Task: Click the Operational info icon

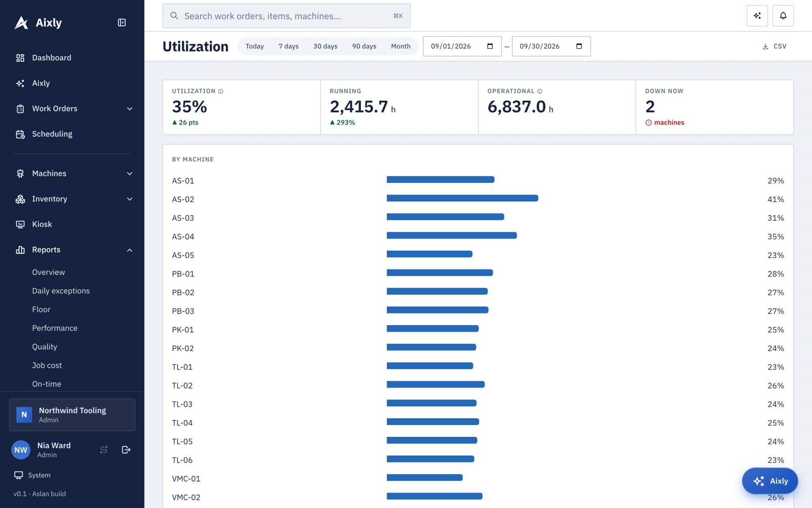Action: [x=540, y=91]
